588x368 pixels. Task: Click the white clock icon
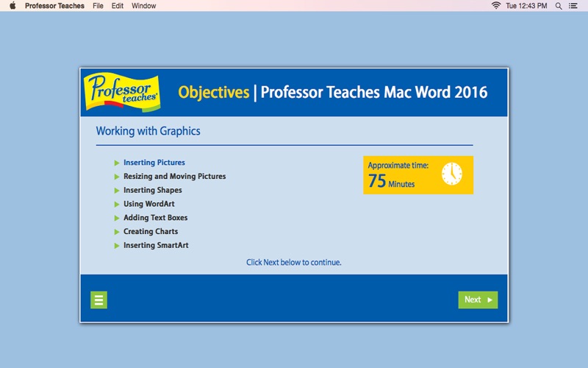coord(451,174)
